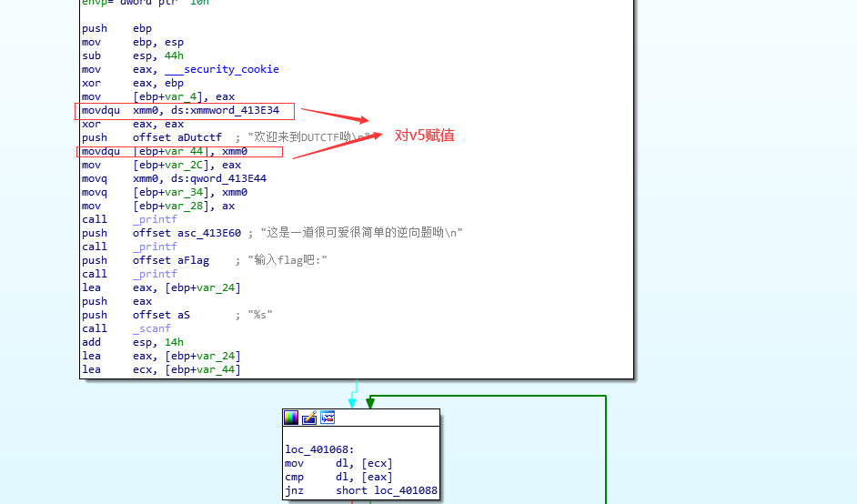Jump to loc_401088 from the jnz line
The image size is (857, 504).
[406, 491]
